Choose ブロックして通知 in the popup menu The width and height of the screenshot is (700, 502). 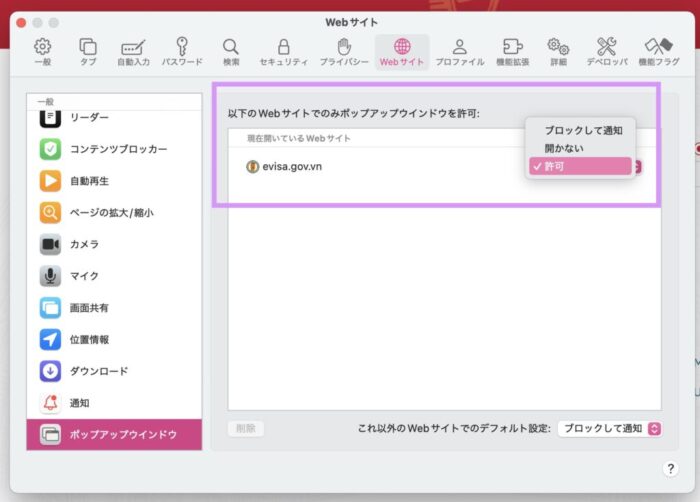[x=583, y=131]
